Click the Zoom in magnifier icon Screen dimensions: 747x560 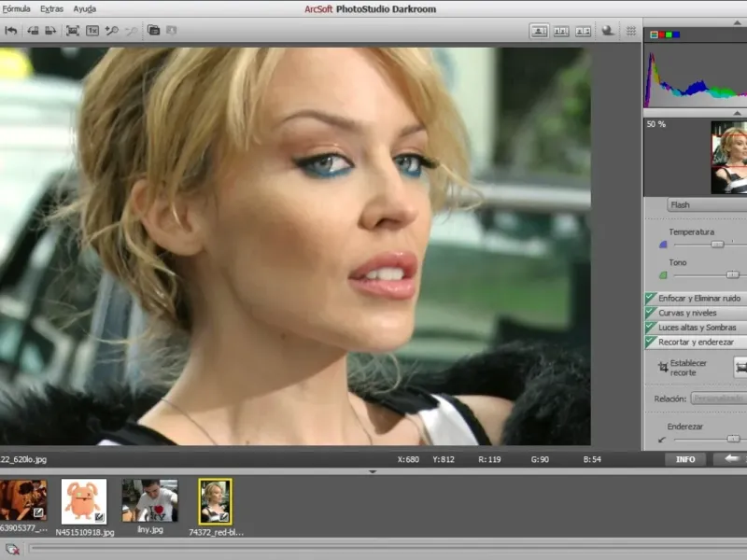click(112, 31)
